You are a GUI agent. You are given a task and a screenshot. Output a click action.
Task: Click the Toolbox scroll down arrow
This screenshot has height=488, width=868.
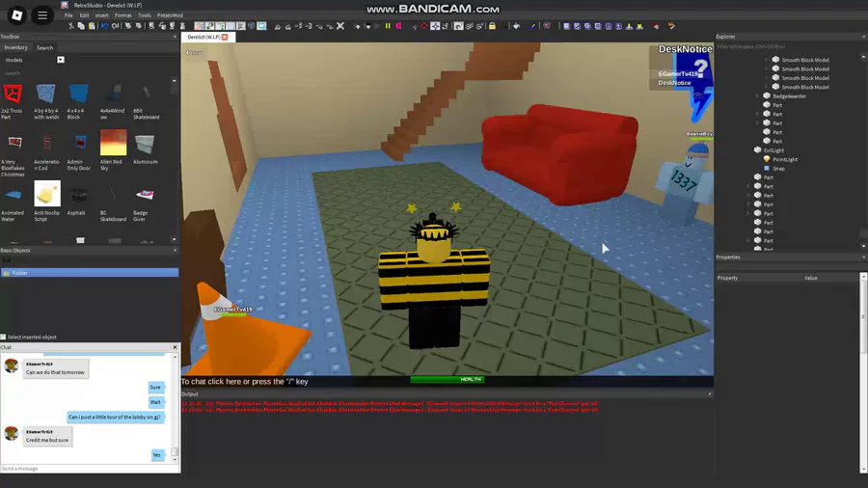(x=175, y=239)
